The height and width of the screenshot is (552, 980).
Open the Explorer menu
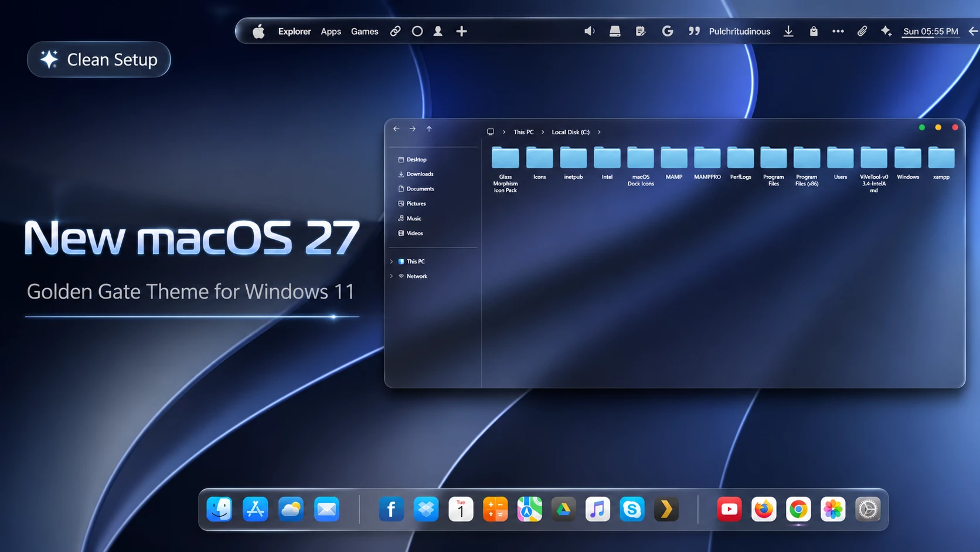click(x=294, y=32)
